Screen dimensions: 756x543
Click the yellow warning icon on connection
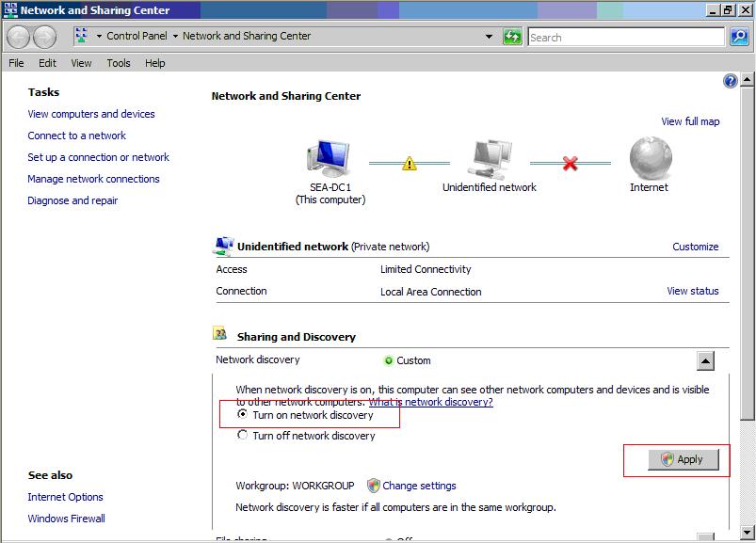(409, 163)
